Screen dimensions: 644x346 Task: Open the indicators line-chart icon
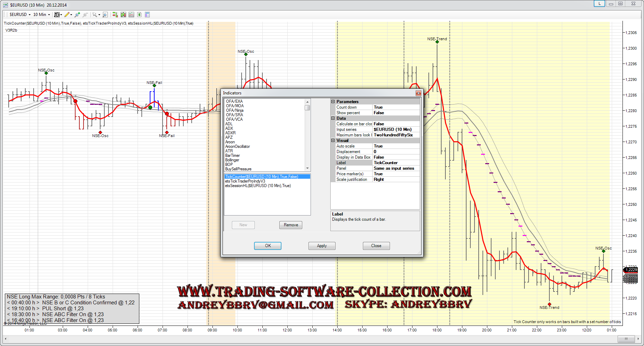click(x=131, y=15)
